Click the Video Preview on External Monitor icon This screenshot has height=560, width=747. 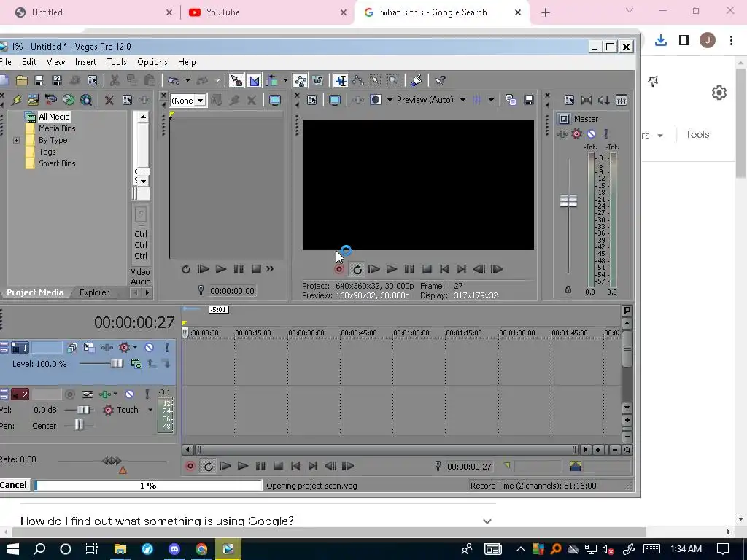[x=335, y=100]
